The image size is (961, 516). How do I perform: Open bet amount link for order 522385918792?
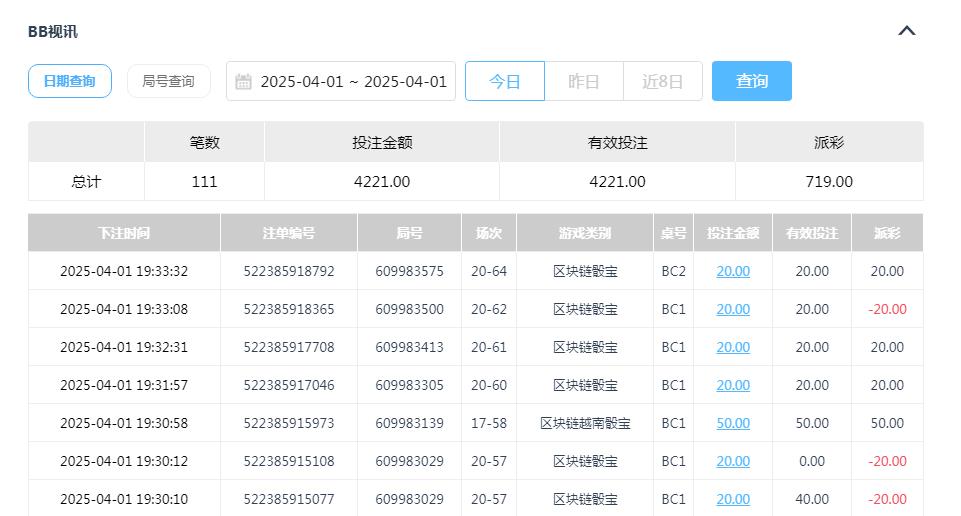(732, 271)
